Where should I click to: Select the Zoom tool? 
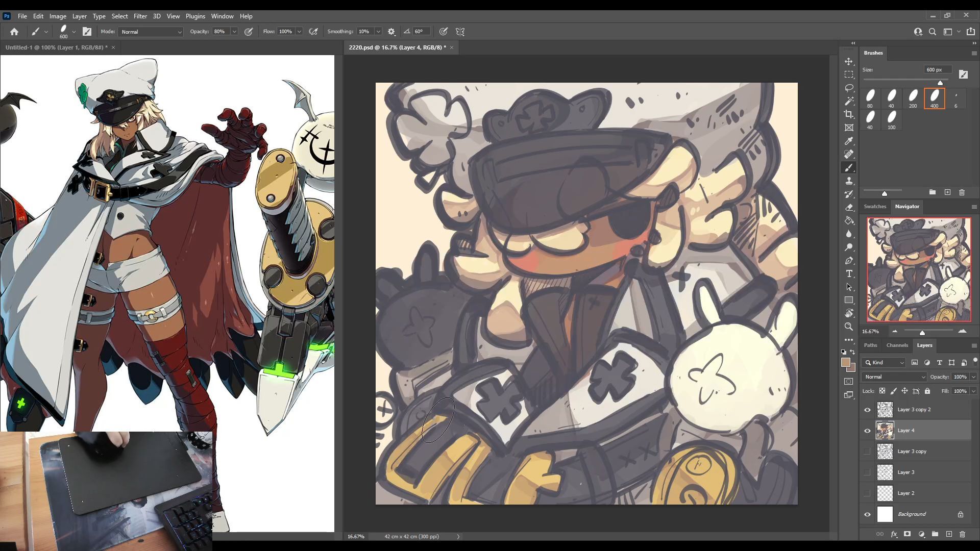coord(849,327)
